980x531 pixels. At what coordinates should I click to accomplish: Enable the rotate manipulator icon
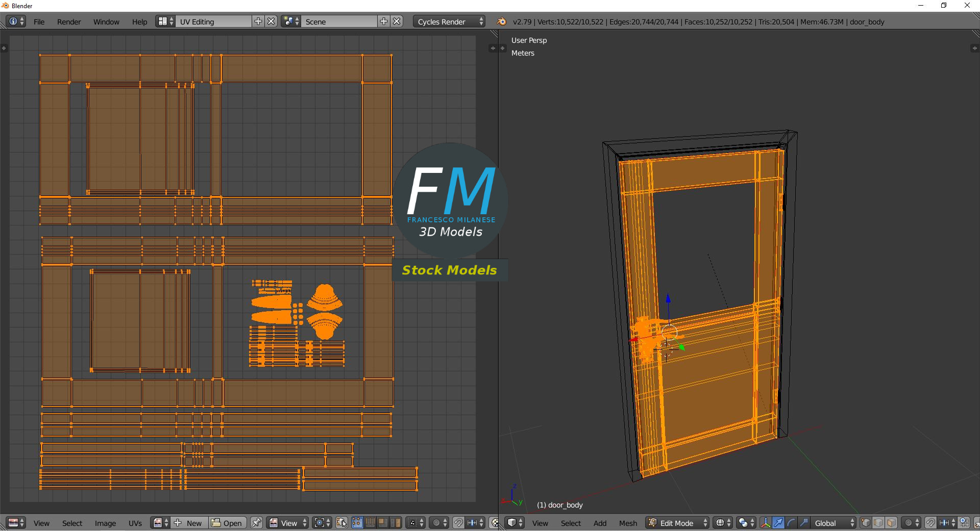point(791,523)
